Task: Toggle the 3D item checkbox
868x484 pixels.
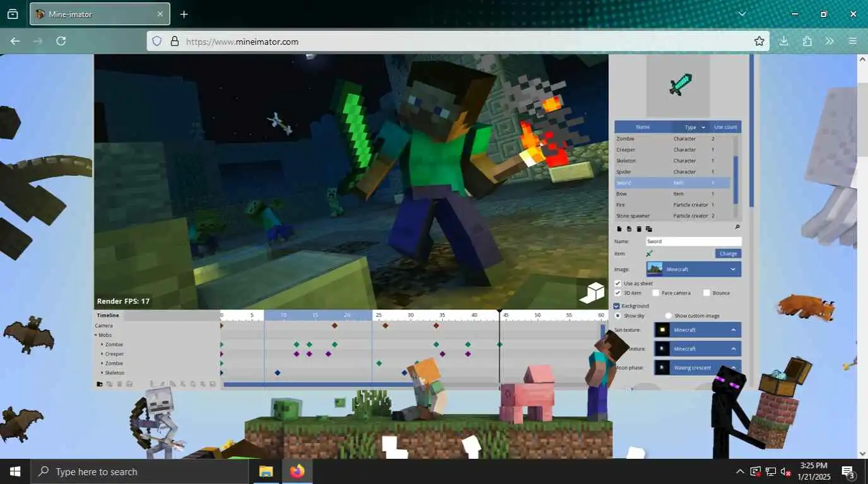Action: 618,293
